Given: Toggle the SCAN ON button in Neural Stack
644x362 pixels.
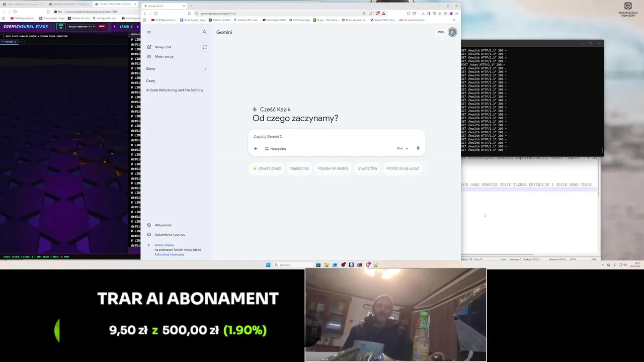Looking at the screenshot, I should tap(61, 27).
